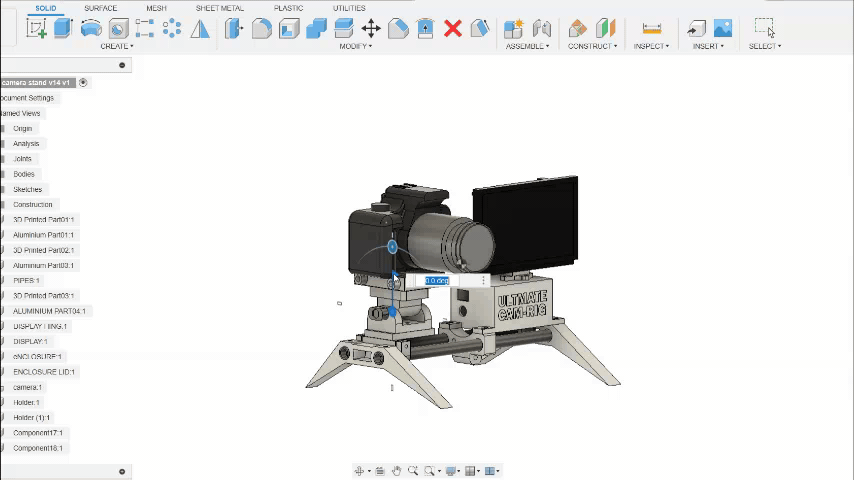The image size is (854, 480).
Task: Select the Holder (1):1 component
Action: point(31,418)
